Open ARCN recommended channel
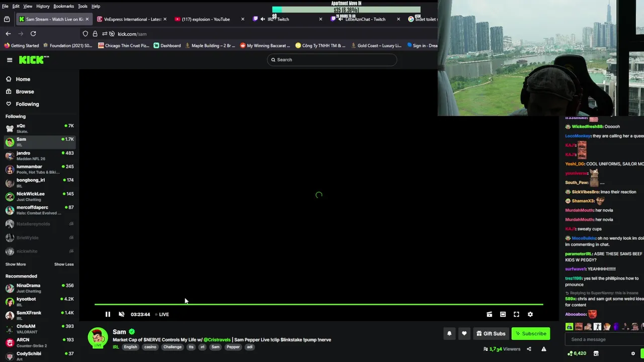The image size is (644, 362). [x=39, y=342]
